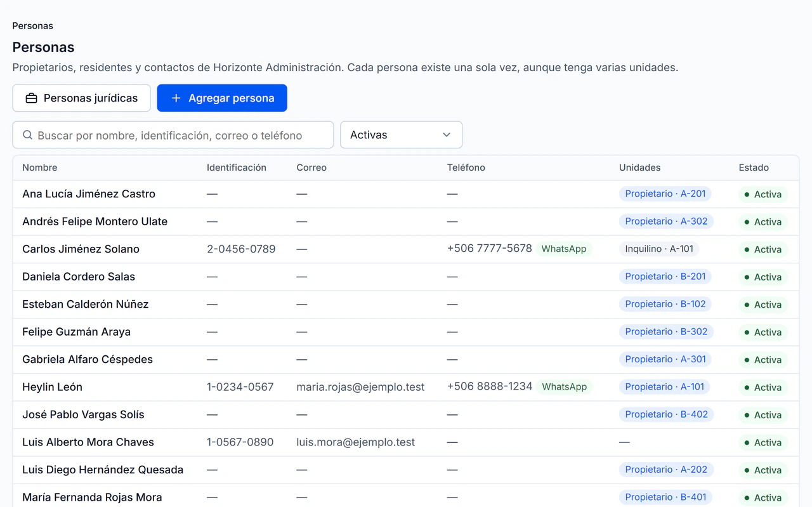Screen dimensions: 812x507
Task: Click email maria.rojas@ejemplo.test
Action: [360, 387]
